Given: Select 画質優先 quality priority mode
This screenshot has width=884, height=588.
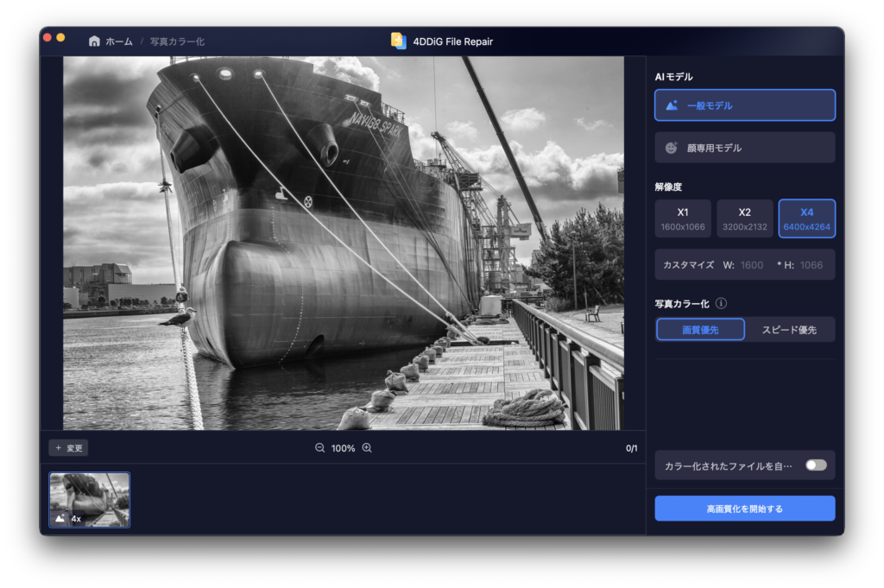Looking at the screenshot, I should point(699,329).
